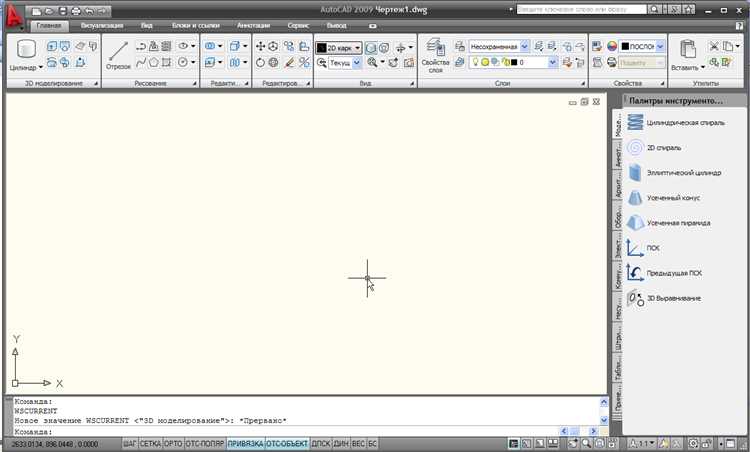Screen dimensions: 750x452
Task: Toggle СЕТКА grid display
Action: coord(150,444)
